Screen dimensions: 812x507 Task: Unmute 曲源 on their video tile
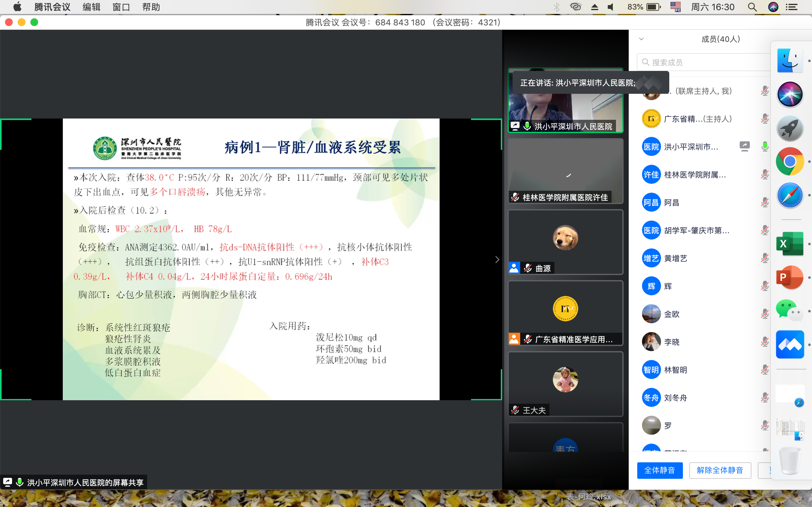coord(528,267)
